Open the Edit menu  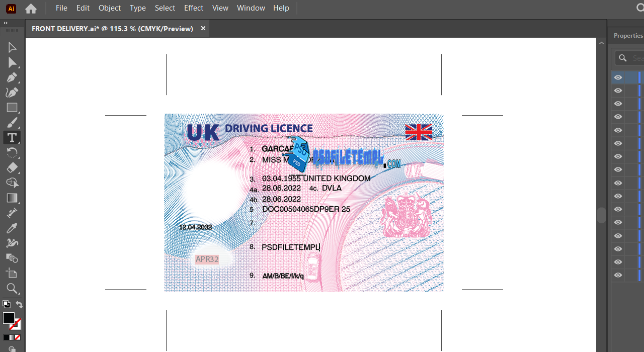[83, 8]
